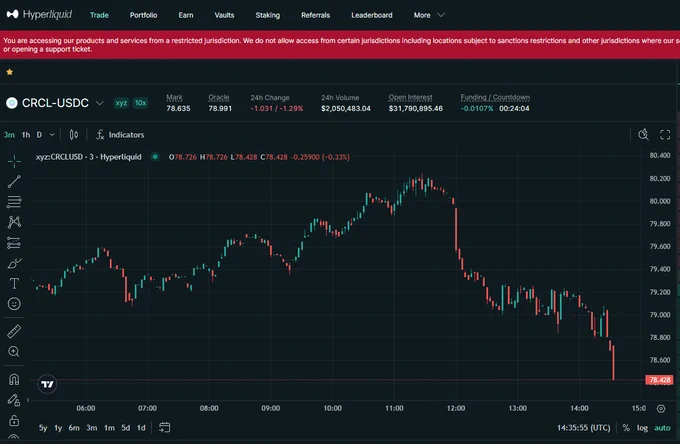This screenshot has height=444, width=680.
Task: Select the 3m timeframe
Action: 9,135
